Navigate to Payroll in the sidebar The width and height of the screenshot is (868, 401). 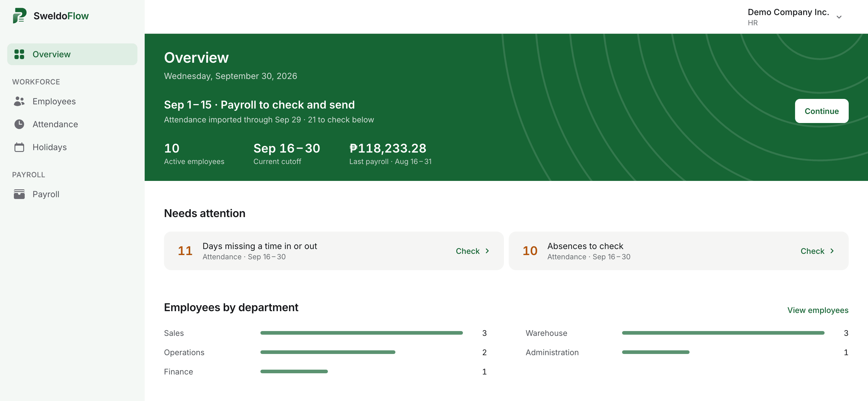(x=72, y=194)
